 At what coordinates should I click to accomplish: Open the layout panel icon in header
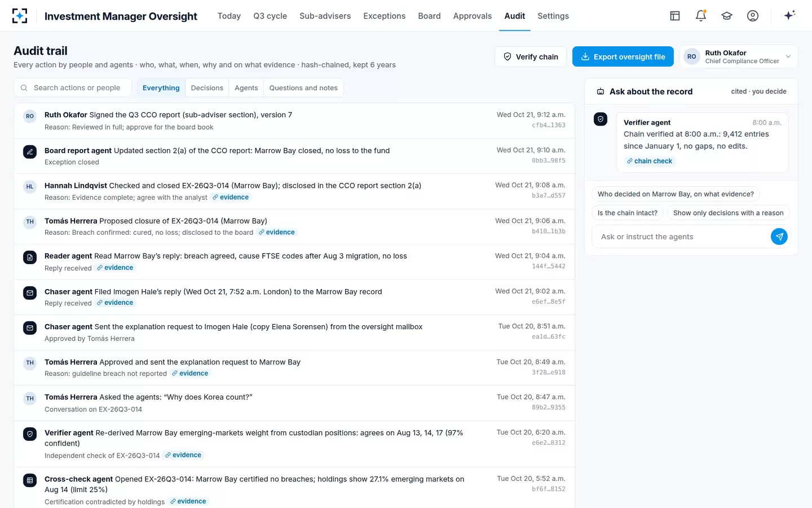pos(675,16)
